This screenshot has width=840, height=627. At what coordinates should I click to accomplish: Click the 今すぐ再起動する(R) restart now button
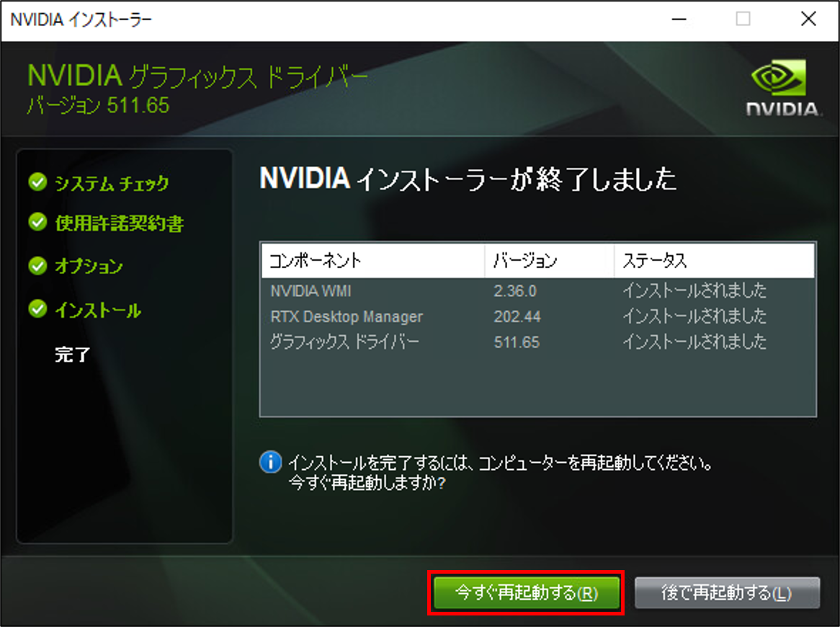pyautogui.click(x=526, y=592)
